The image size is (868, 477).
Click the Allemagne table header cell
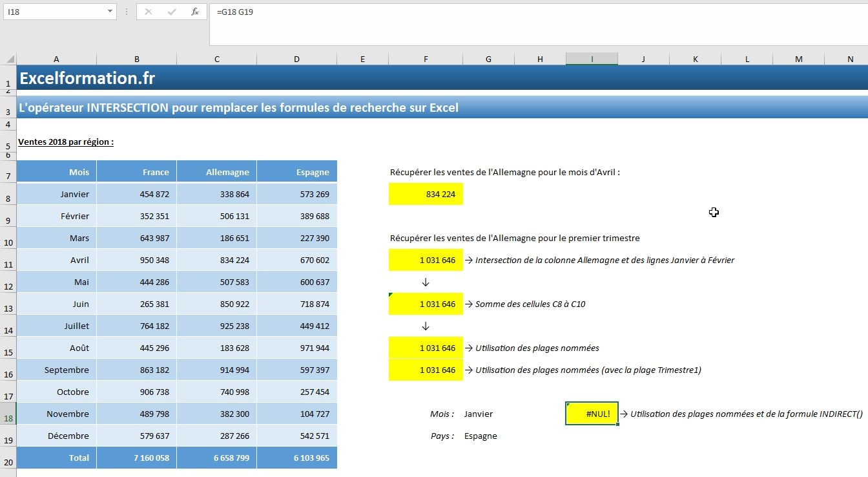point(216,172)
